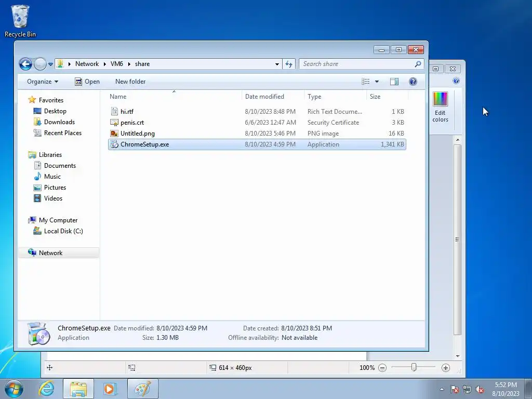Image resolution: width=532 pixels, height=399 pixels.
Task: Expand the view options dropdown arrow
Action: [x=377, y=82]
